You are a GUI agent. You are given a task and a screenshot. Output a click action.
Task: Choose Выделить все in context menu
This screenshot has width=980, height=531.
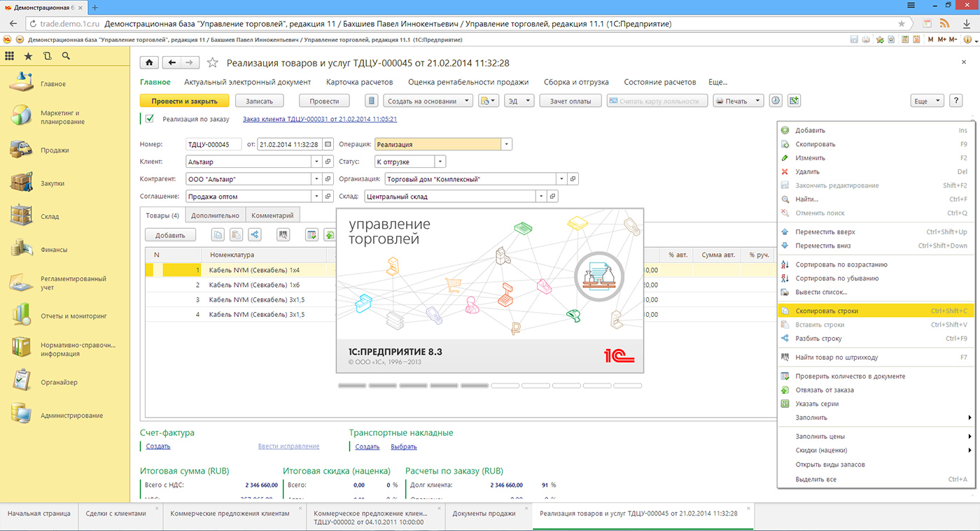coord(875,479)
